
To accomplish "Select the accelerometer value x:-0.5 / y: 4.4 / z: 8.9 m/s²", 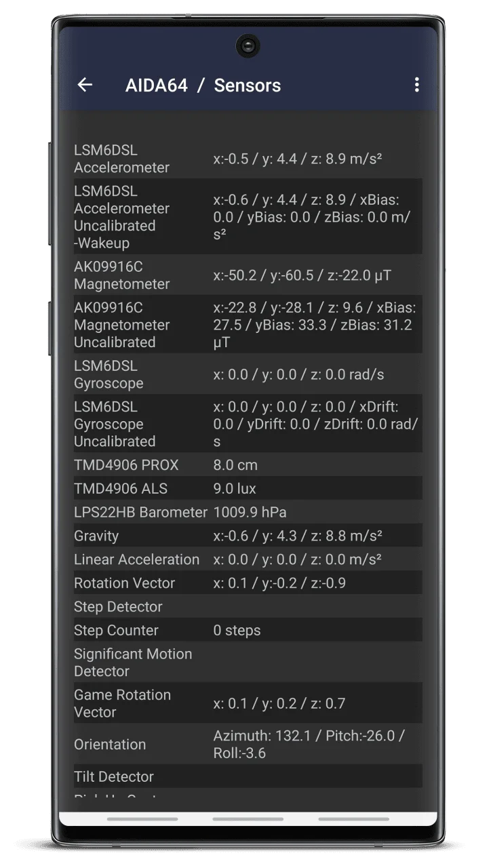I will (298, 159).
